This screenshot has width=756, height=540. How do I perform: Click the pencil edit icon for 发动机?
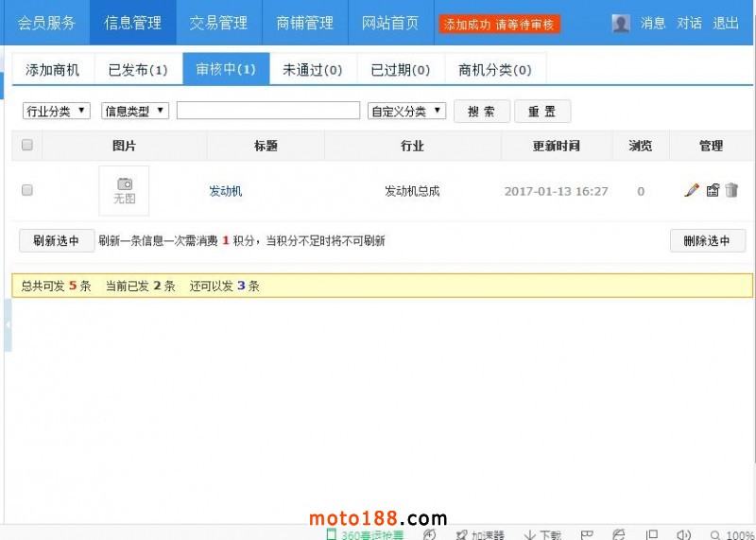coord(692,190)
